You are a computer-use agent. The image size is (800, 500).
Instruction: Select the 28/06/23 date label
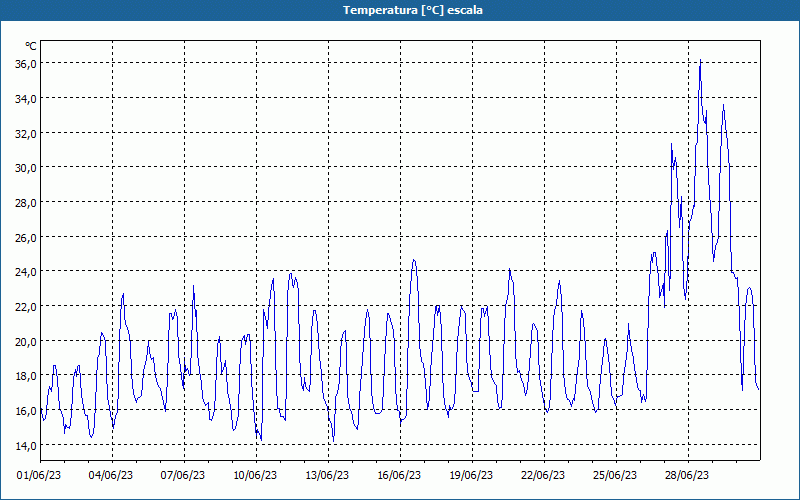click(x=687, y=475)
